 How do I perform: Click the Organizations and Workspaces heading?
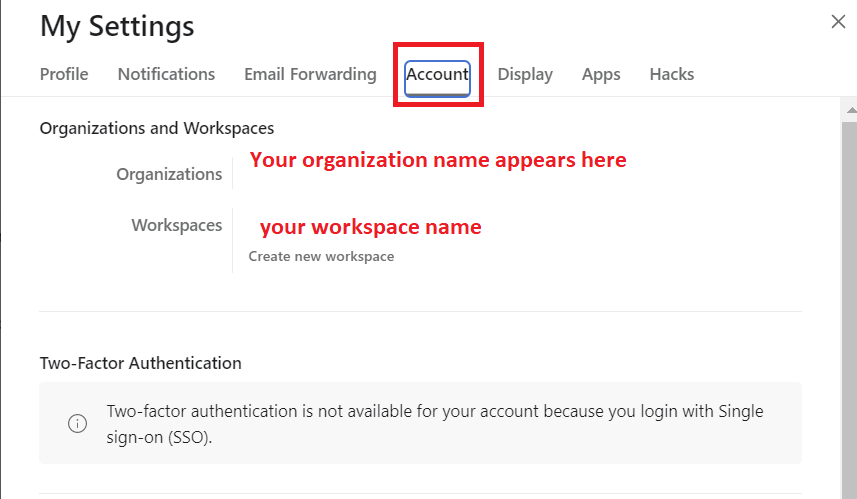pyautogui.click(x=157, y=128)
